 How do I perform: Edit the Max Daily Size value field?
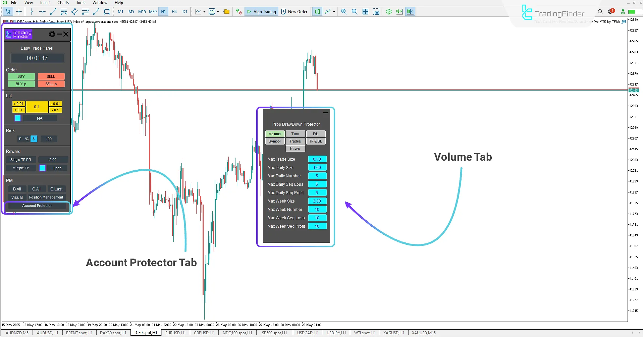point(317,167)
